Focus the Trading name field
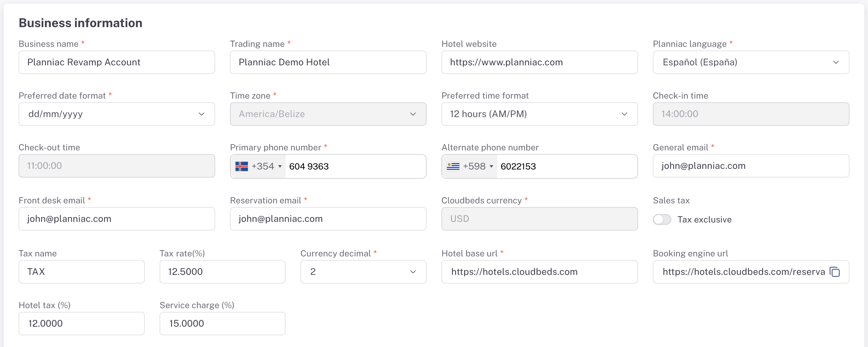This screenshot has height=347, width=868. (328, 62)
